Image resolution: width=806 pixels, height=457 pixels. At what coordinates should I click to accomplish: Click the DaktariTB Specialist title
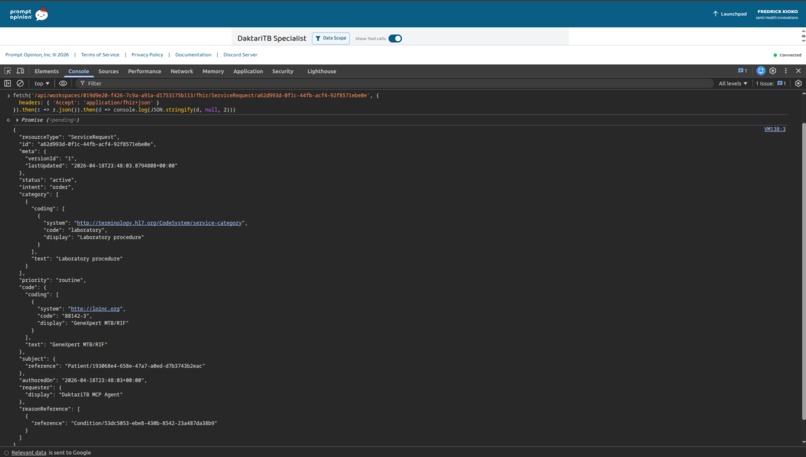[271, 39]
